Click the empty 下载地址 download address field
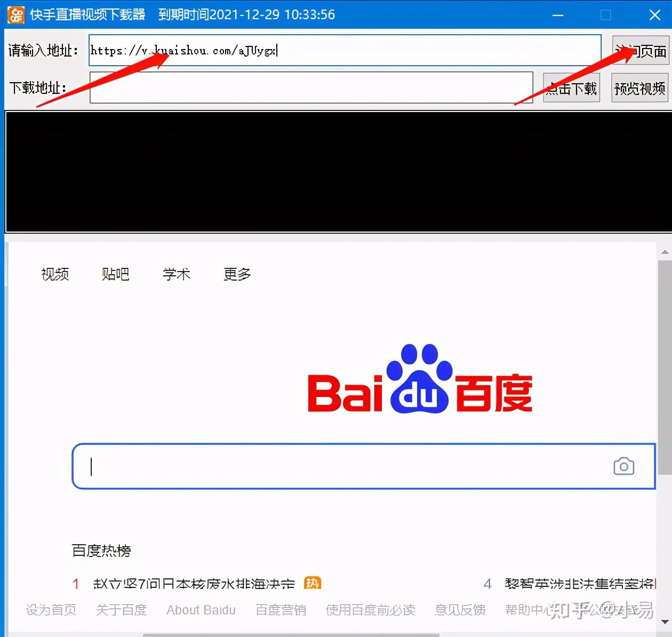 (311, 87)
